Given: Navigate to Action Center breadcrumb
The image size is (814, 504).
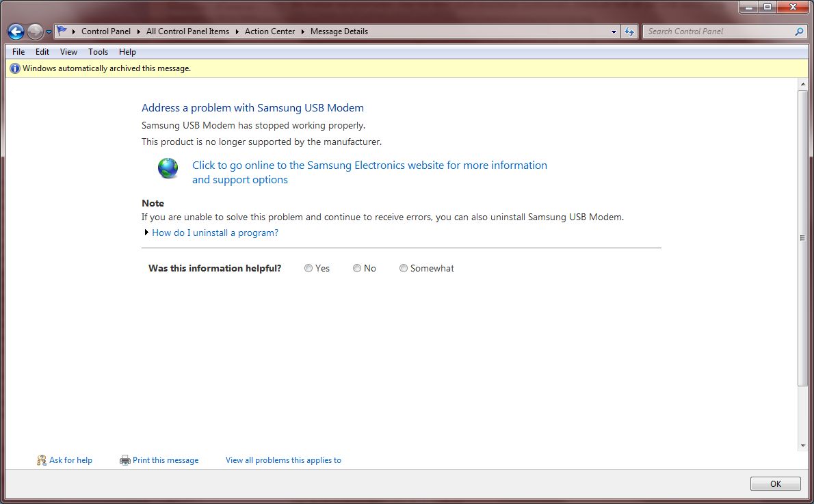Looking at the screenshot, I should click(x=270, y=31).
